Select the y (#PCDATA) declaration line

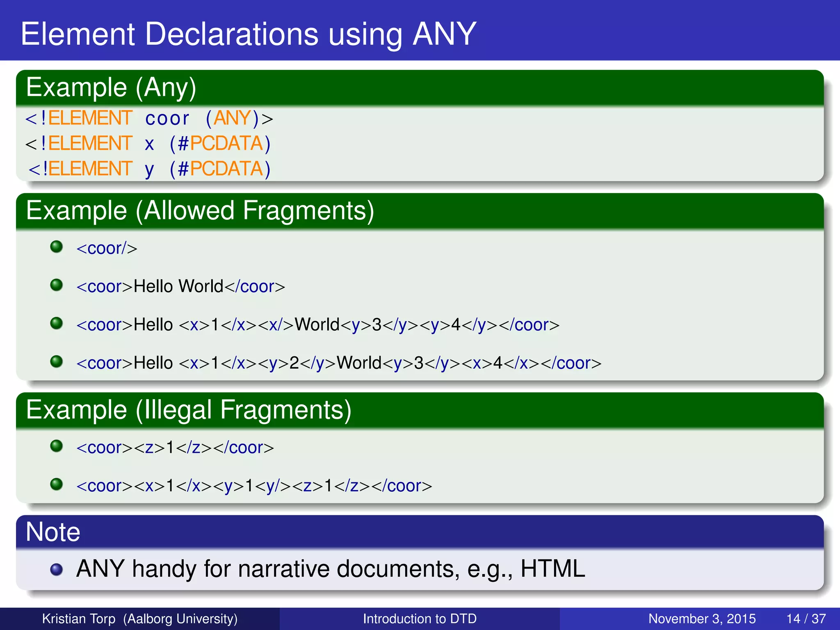(x=150, y=169)
